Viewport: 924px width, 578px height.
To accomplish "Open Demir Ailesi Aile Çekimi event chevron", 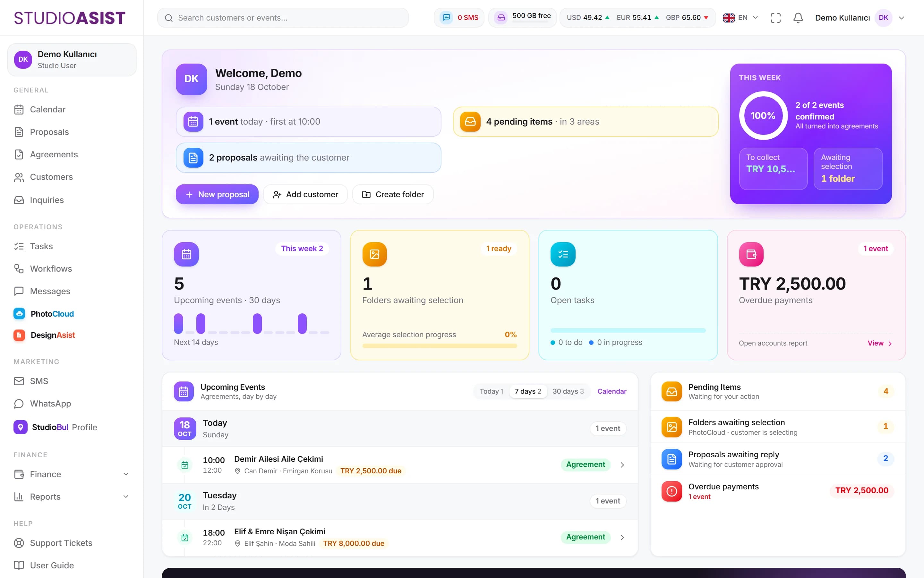I will pyautogui.click(x=622, y=465).
